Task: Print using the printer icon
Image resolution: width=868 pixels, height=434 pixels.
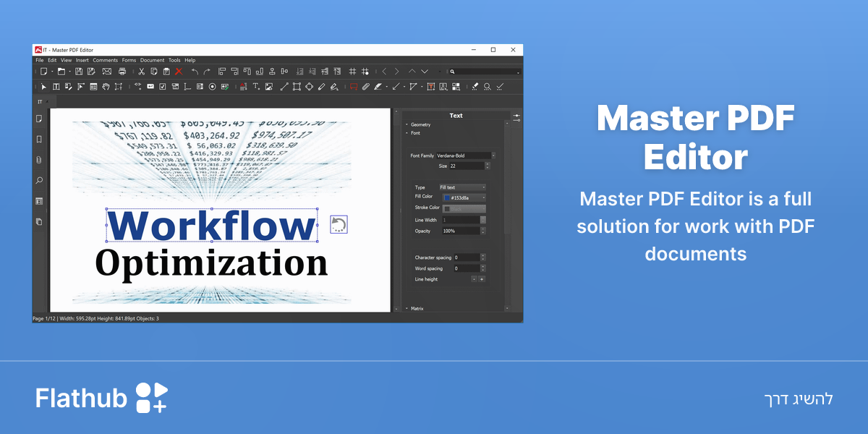Action: 122,72
